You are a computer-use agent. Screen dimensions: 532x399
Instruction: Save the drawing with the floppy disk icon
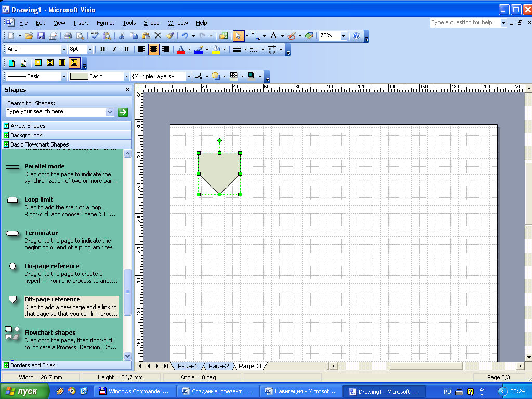point(41,36)
